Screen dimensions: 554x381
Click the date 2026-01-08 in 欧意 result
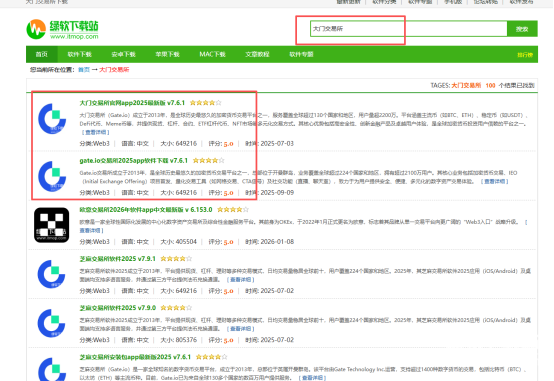(x=277, y=242)
